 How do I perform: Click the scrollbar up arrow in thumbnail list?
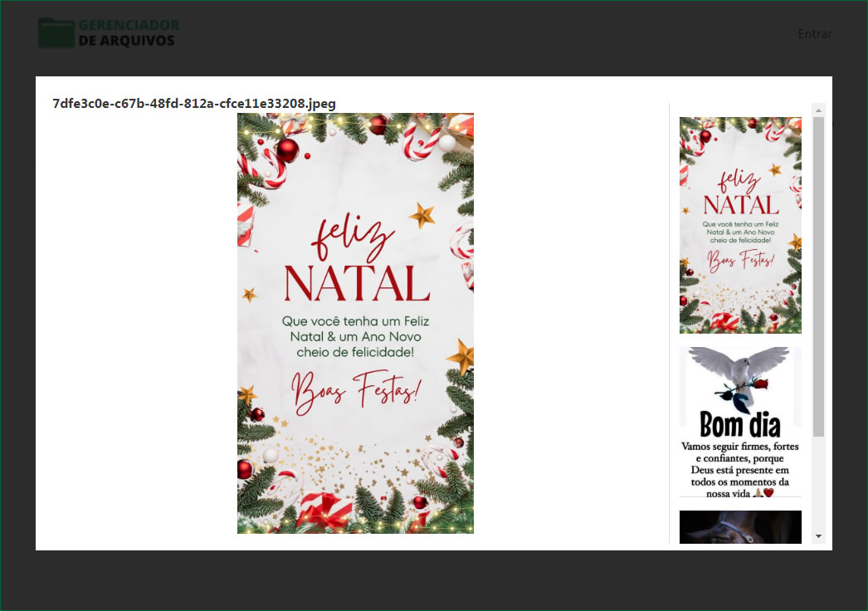click(818, 110)
